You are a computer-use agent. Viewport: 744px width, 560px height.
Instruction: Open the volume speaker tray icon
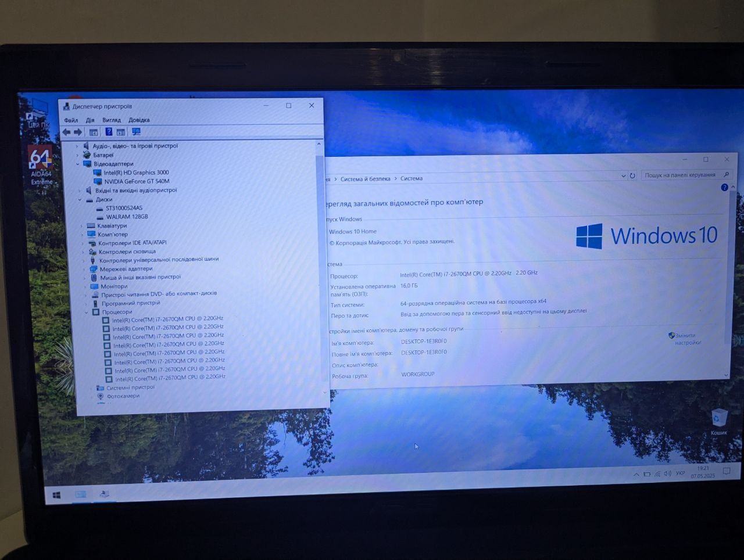click(667, 473)
